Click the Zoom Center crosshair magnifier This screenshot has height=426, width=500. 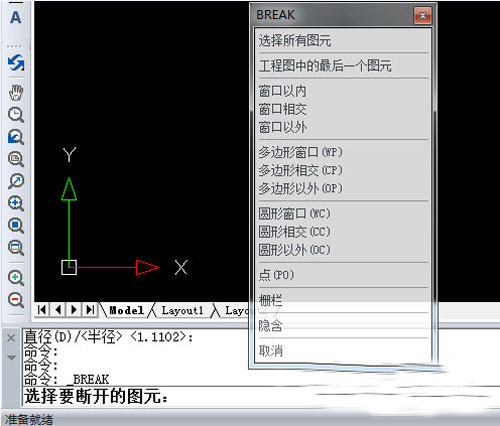click(x=16, y=203)
